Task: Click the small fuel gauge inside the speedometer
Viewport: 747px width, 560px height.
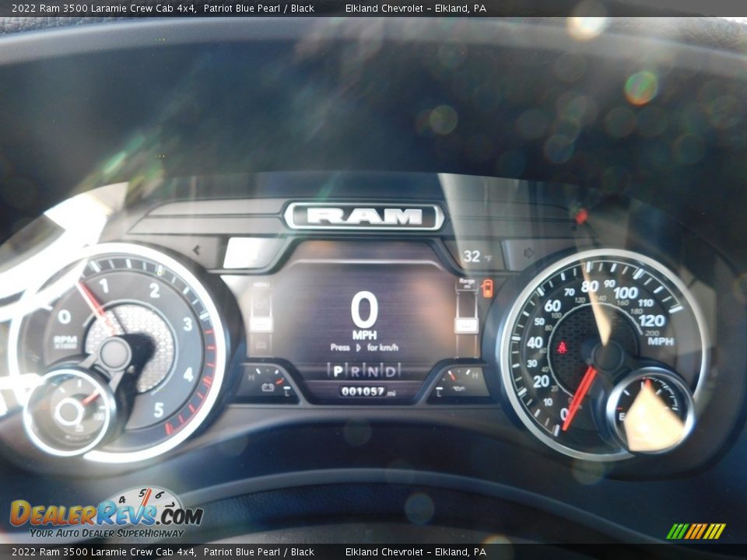Action: click(649, 411)
